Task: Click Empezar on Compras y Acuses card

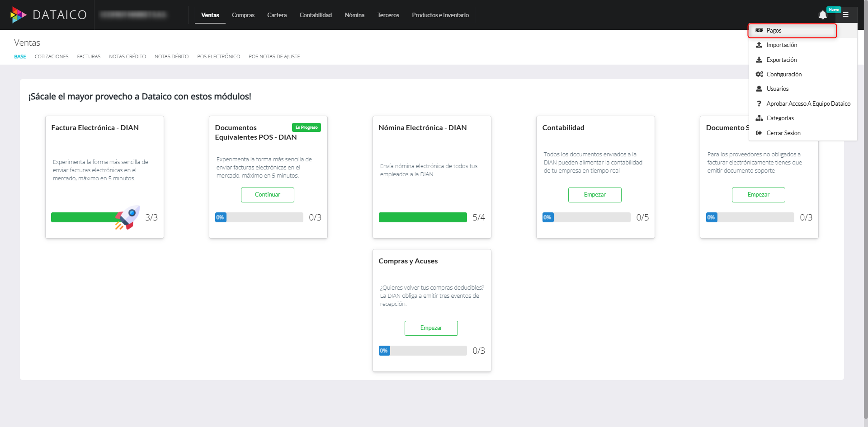Action: [431, 328]
